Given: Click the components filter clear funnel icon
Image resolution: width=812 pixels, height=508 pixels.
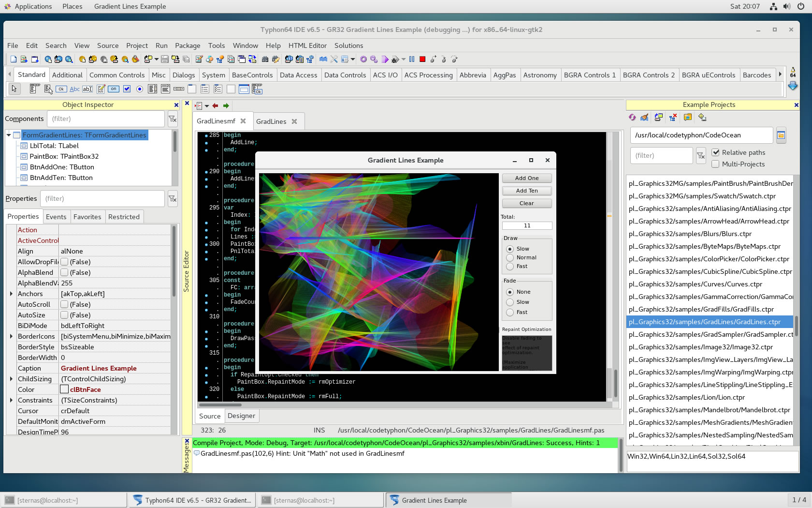Looking at the screenshot, I should [x=173, y=119].
